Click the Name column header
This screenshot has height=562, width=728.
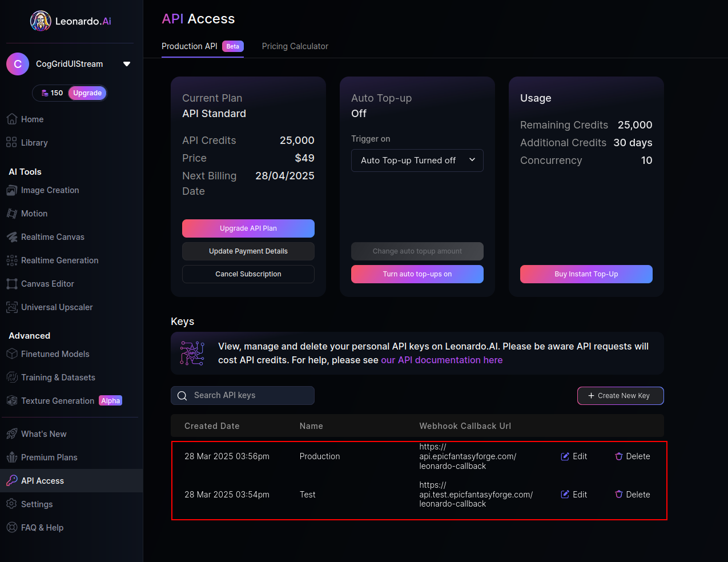point(311,426)
